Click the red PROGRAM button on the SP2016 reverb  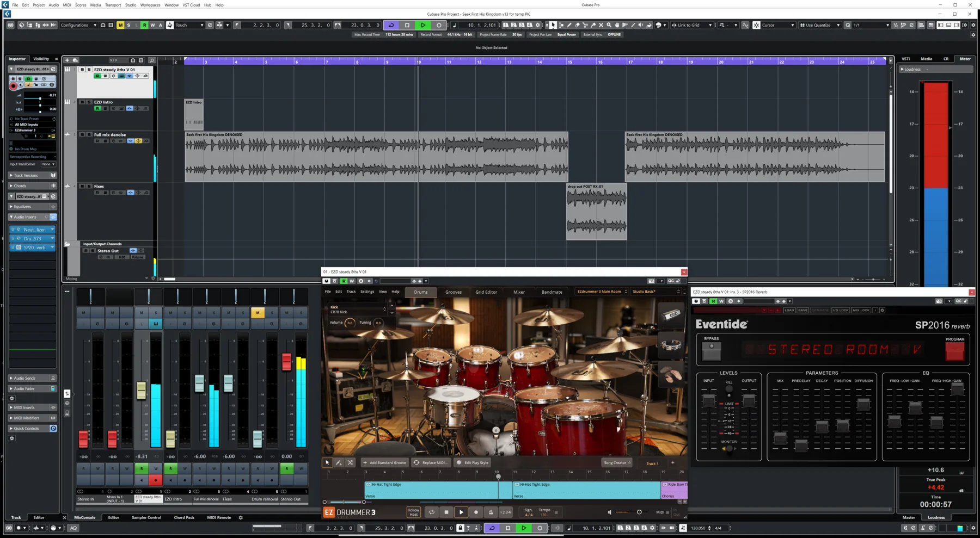click(954, 351)
